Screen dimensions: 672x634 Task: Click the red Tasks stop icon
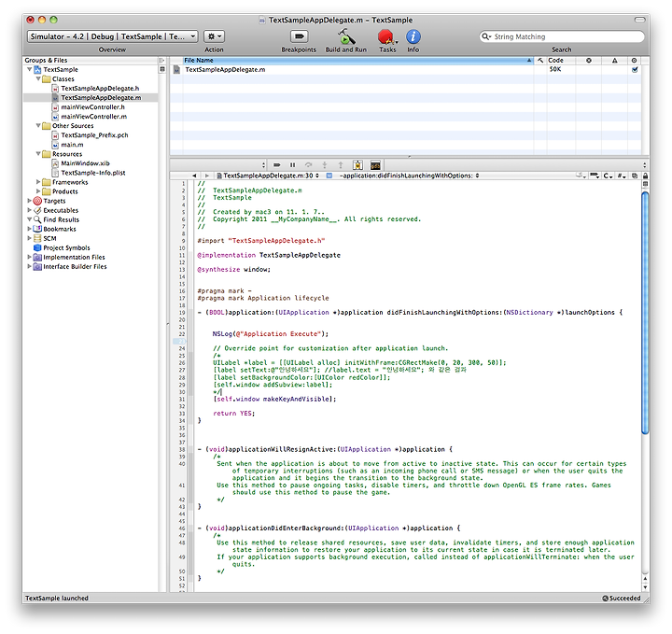coord(386,36)
